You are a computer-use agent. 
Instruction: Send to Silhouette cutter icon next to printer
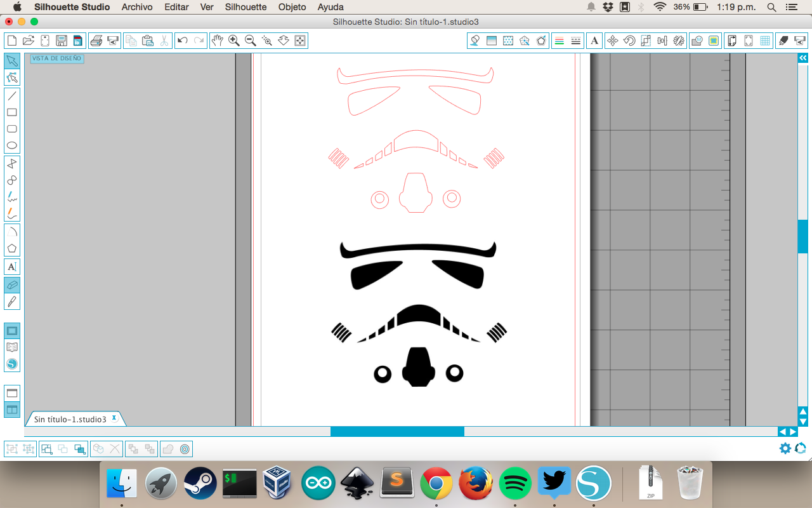(113, 41)
